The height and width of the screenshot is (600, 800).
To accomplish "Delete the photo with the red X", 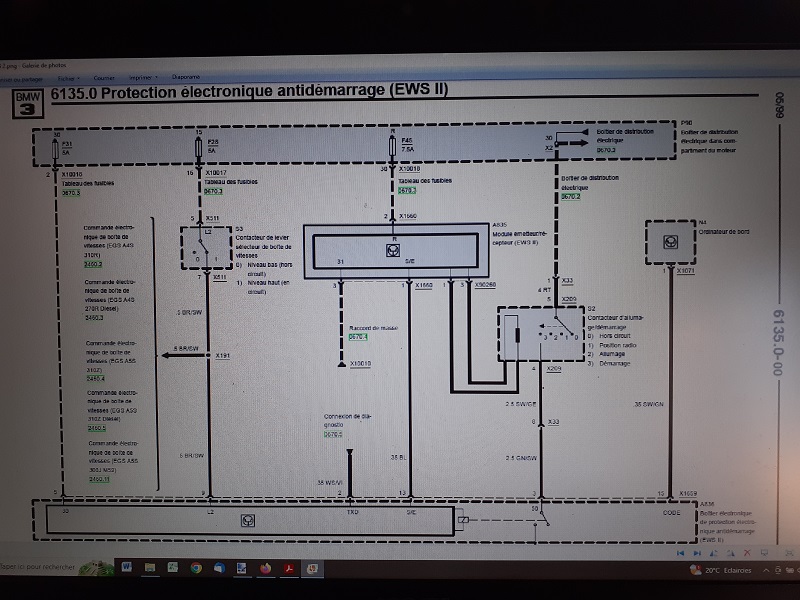I will 747,553.
